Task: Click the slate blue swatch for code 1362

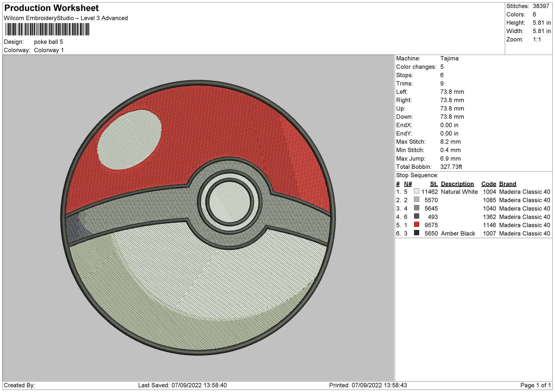Action: (416, 216)
